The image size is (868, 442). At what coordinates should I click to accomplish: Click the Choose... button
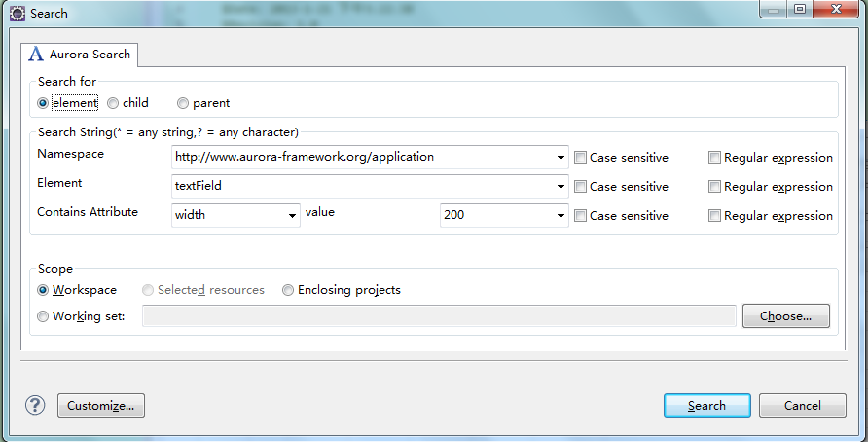pos(785,316)
